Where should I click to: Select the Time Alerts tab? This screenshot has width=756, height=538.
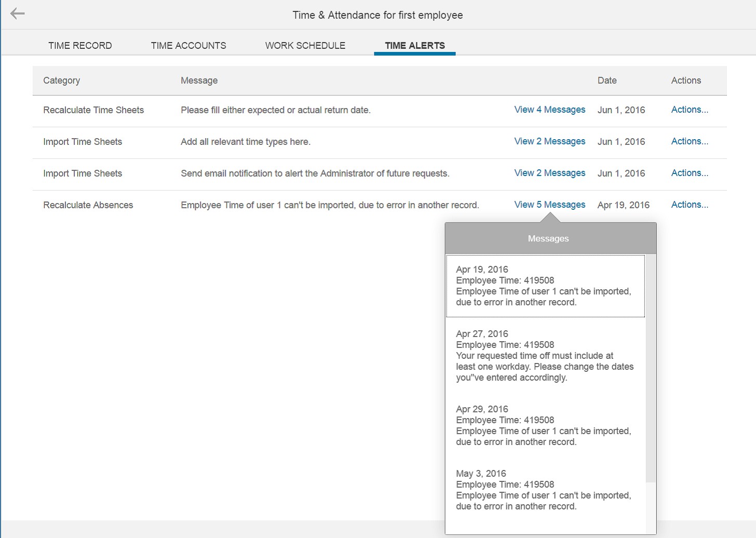[414, 46]
